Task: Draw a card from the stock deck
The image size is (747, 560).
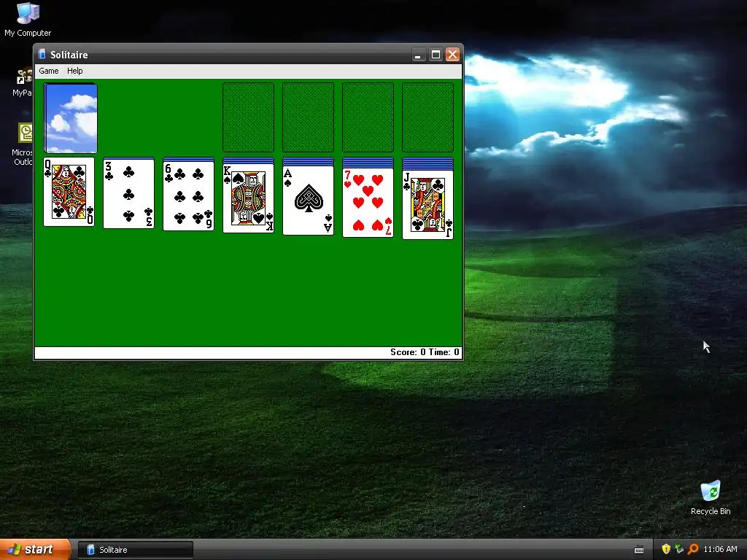Action: tap(71, 118)
